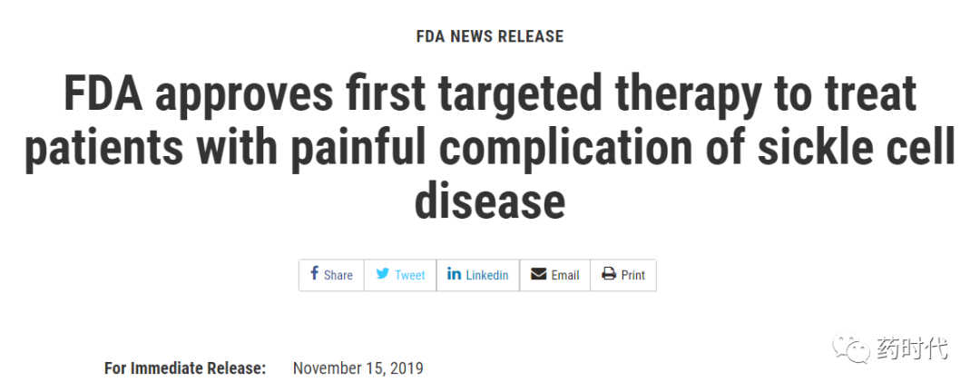Click the "FDA NEWS RELEASE" heading

490,36
